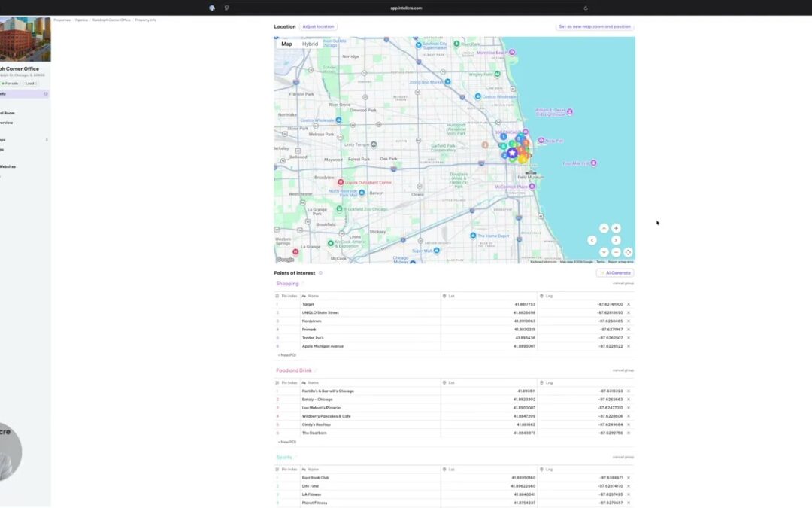Select the purple star property pin on map
This screenshot has height=508, width=812.
pos(512,153)
